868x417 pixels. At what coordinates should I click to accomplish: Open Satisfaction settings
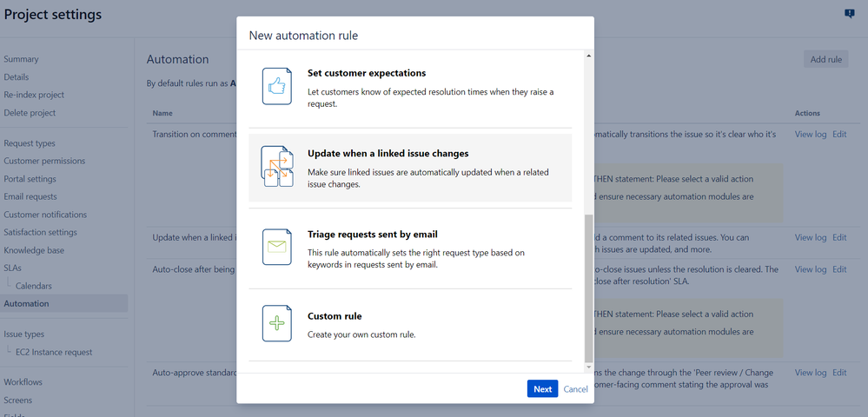point(41,232)
